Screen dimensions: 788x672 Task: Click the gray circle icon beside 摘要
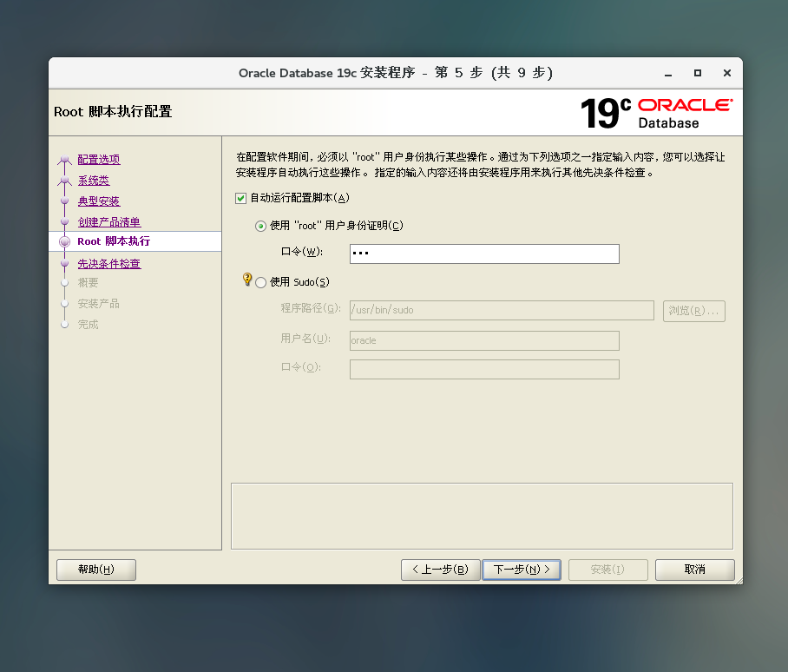[x=64, y=283]
